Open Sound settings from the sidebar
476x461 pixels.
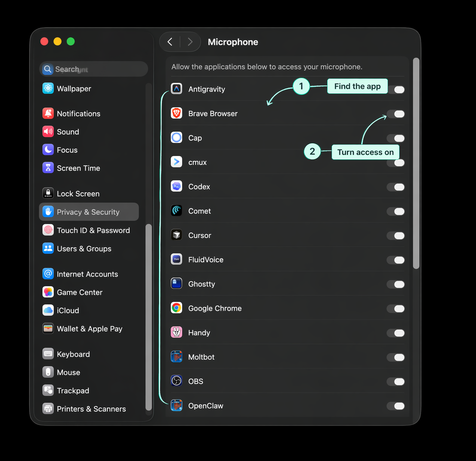[68, 131]
